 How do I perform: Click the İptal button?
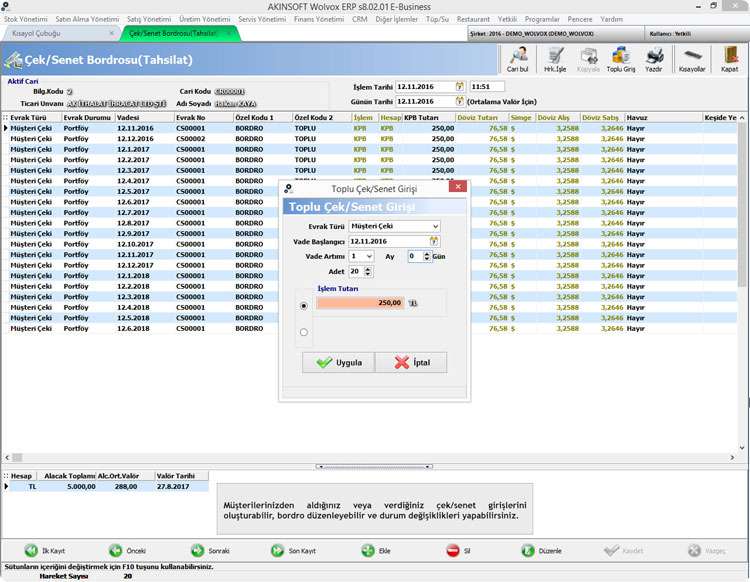pyautogui.click(x=411, y=362)
